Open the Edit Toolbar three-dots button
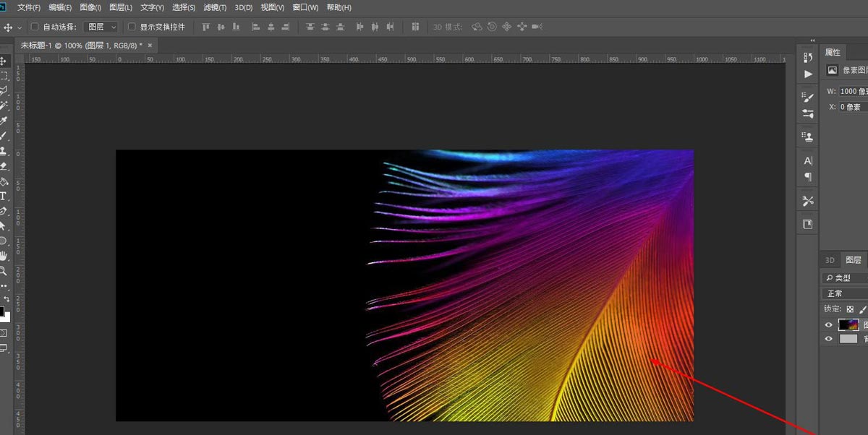Screen dimensions: 868x435 4,286
